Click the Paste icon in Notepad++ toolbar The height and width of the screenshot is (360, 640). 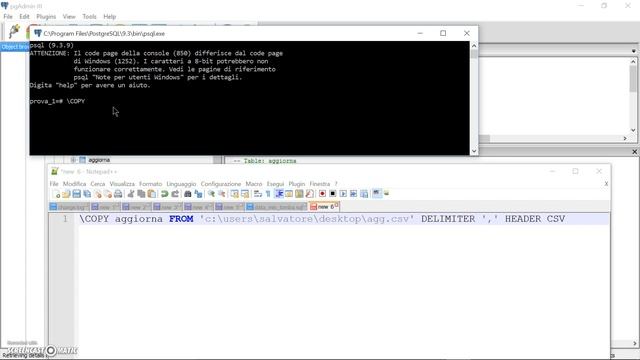pos(152,194)
